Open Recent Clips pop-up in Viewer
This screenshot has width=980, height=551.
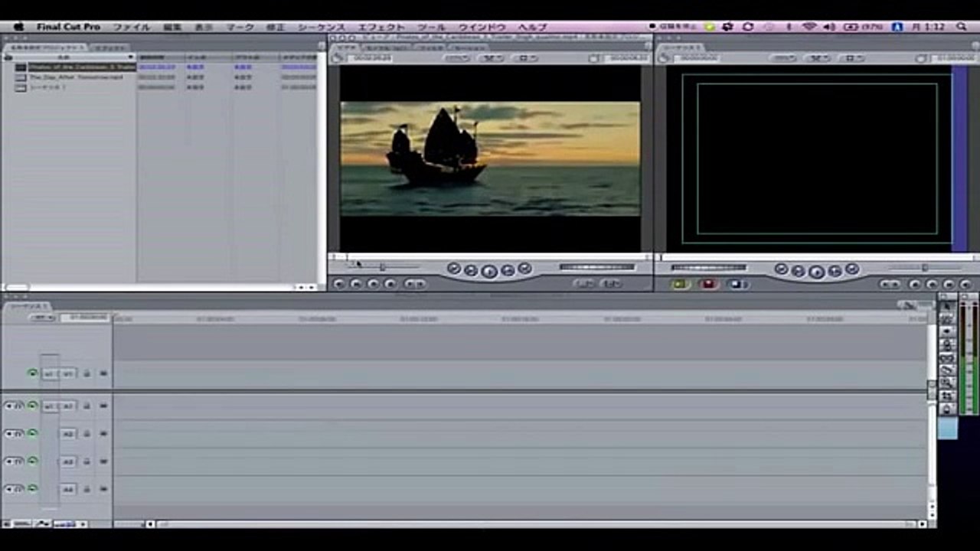coord(586,284)
